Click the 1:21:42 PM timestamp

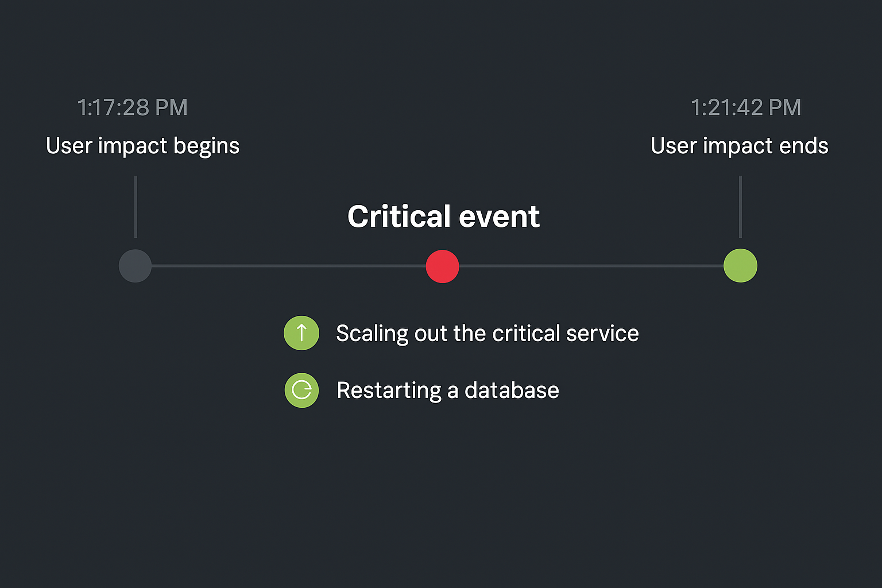[745, 107]
